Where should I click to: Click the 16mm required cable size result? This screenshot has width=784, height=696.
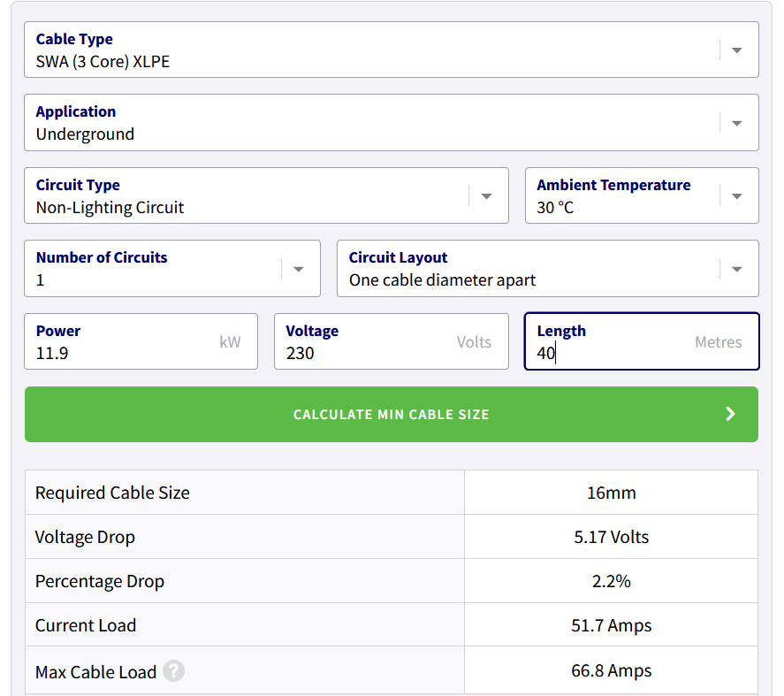611,493
